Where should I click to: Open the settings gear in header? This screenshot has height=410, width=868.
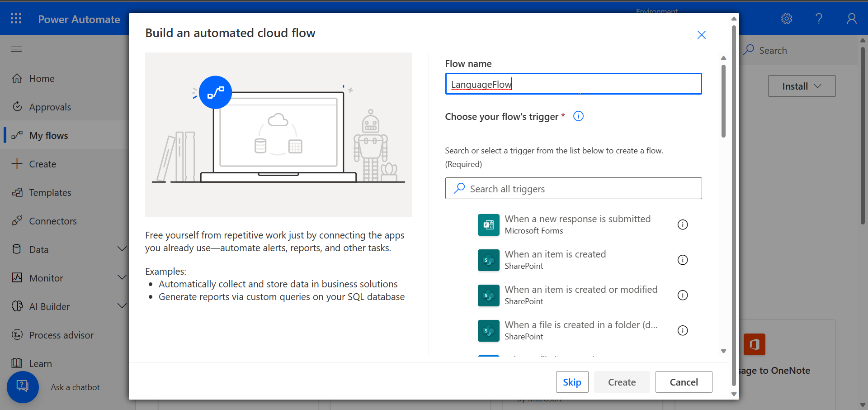(787, 19)
